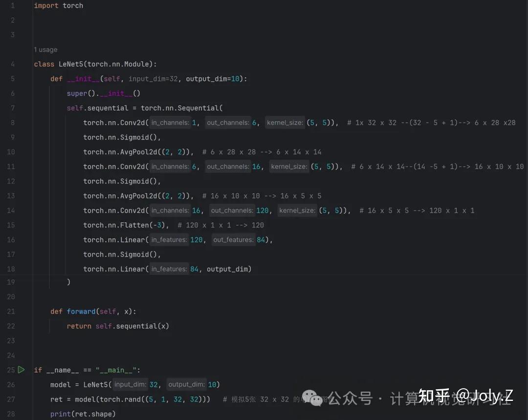Select the __main__ string on line 25

tap(116, 370)
